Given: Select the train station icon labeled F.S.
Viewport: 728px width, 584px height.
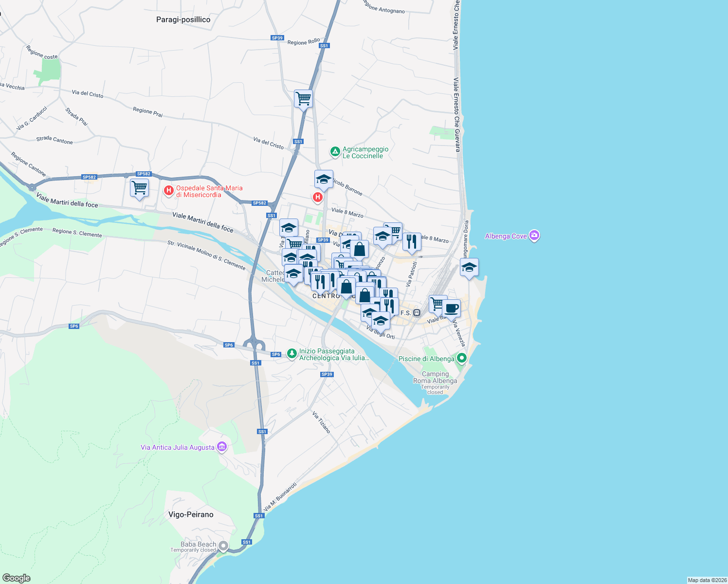Looking at the screenshot, I should [416, 313].
